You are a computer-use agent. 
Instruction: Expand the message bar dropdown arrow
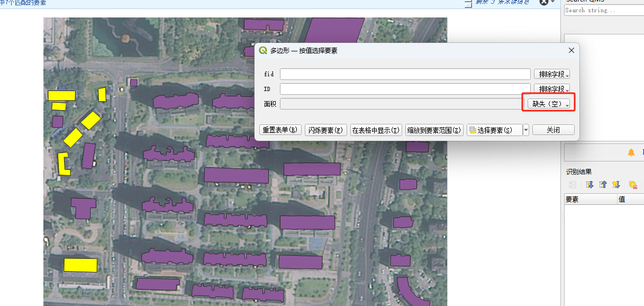(x=553, y=2)
